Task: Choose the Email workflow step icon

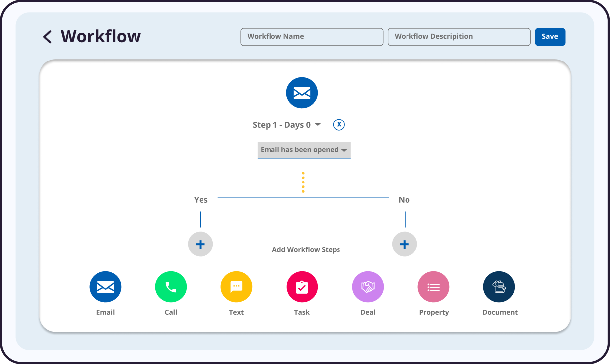Action: pos(105,287)
